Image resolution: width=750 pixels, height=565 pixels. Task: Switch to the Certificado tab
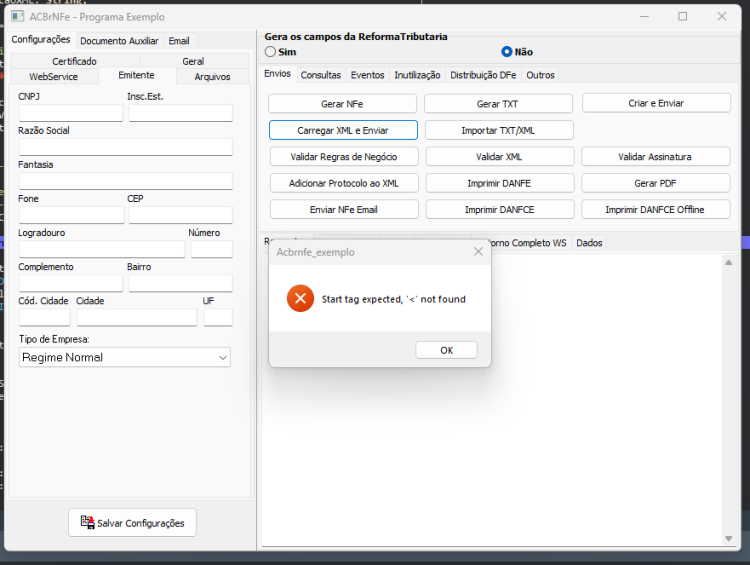click(x=74, y=61)
